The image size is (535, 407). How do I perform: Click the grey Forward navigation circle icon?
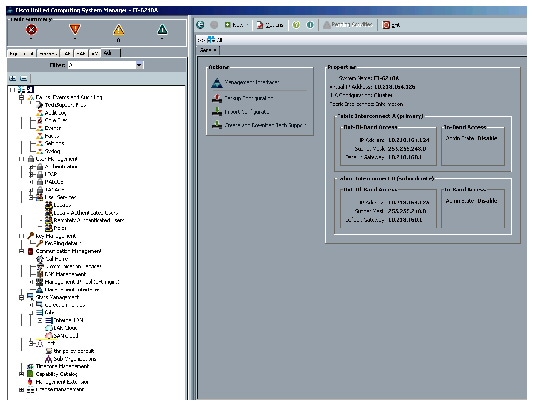[214, 25]
